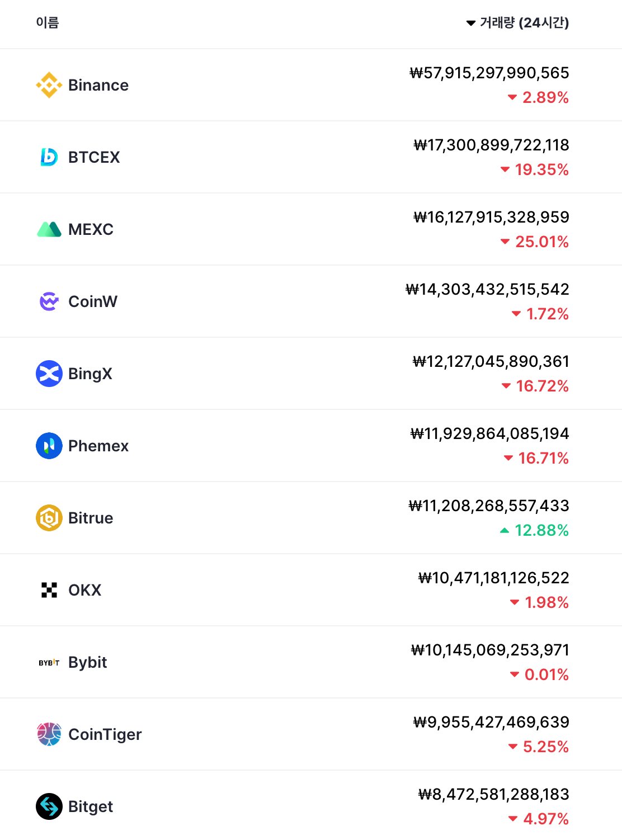Click the Bitget logo icon

49,806
